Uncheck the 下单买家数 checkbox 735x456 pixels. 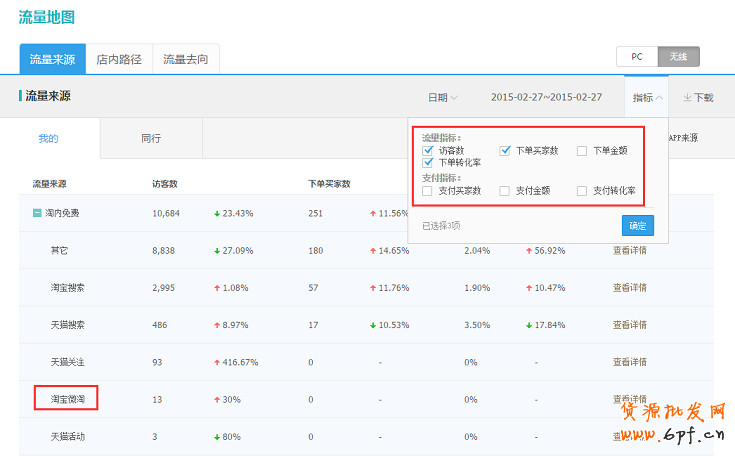coord(505,150)
